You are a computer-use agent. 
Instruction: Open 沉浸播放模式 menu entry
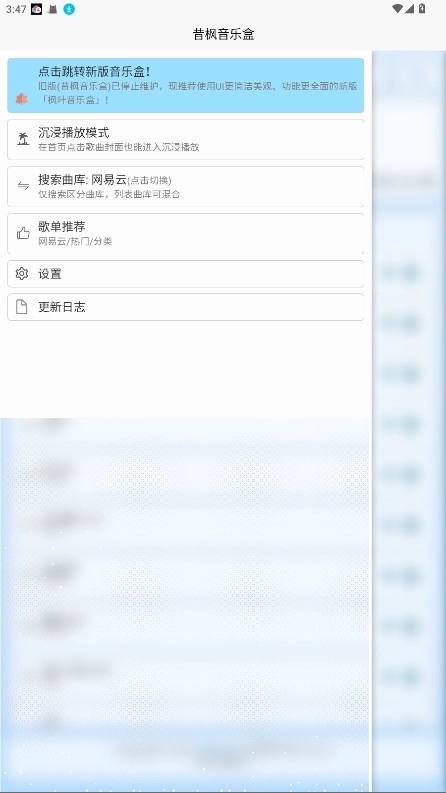click(186, 140)
